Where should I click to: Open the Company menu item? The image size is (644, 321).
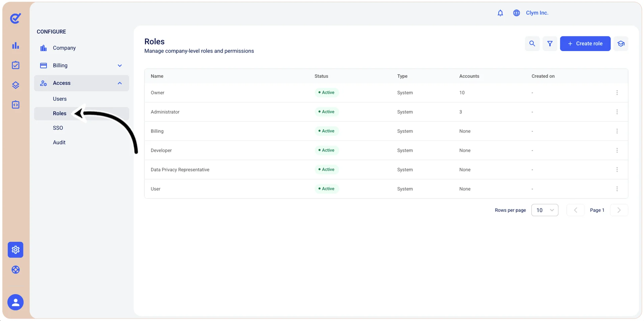point(81,48)
